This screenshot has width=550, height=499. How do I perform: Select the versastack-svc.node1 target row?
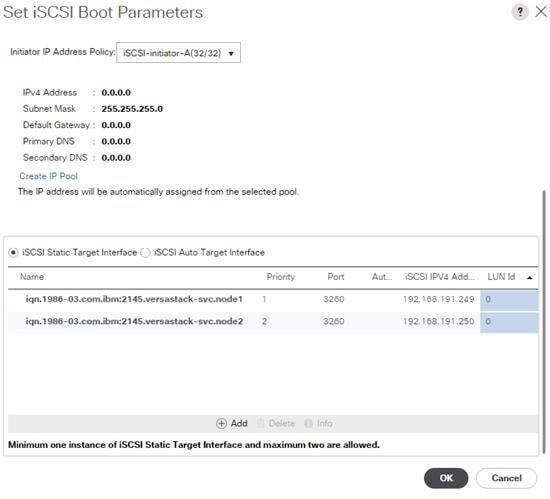point(273,299)
